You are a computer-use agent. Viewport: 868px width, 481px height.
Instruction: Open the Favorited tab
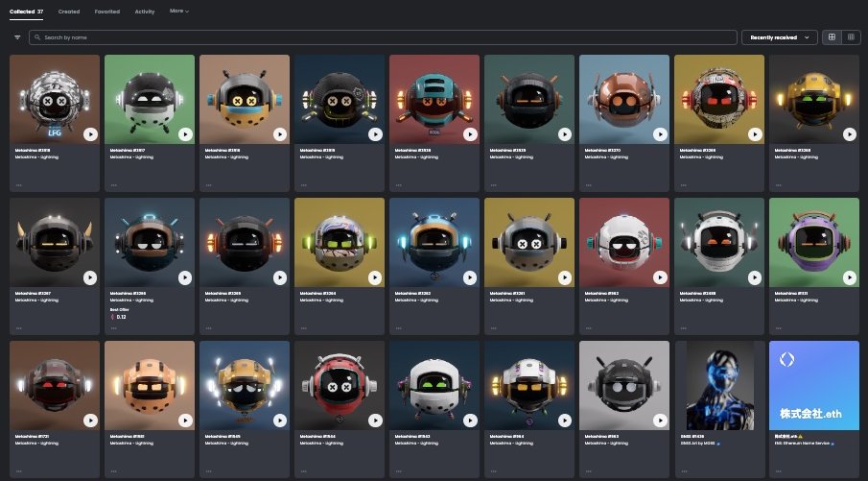(106, 12)
